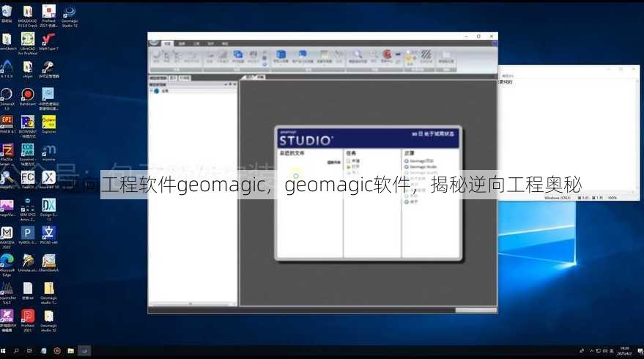Viewport: 644px width, 359px height.
Task: Click the blue square icon right of blue cube
Action: pyautogui.click(x=303, y=54)
